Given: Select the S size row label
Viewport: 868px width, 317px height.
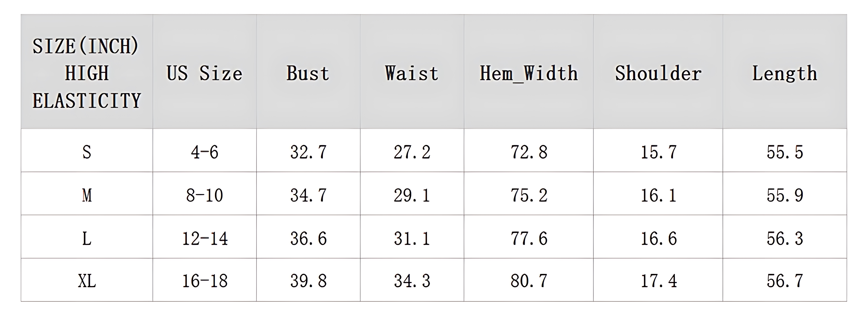Looking at the screenshot, I should click(87, 150).
